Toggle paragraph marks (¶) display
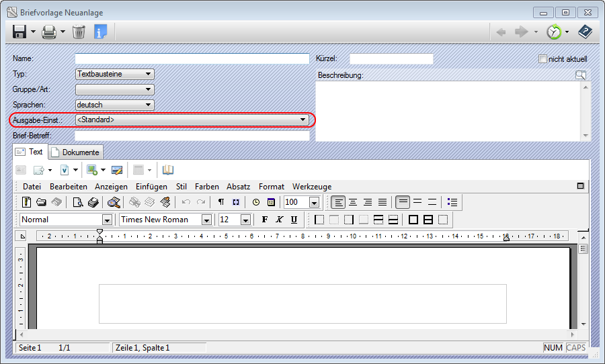The width and height of the screenshot is (605, 364). tap(221, 202)
